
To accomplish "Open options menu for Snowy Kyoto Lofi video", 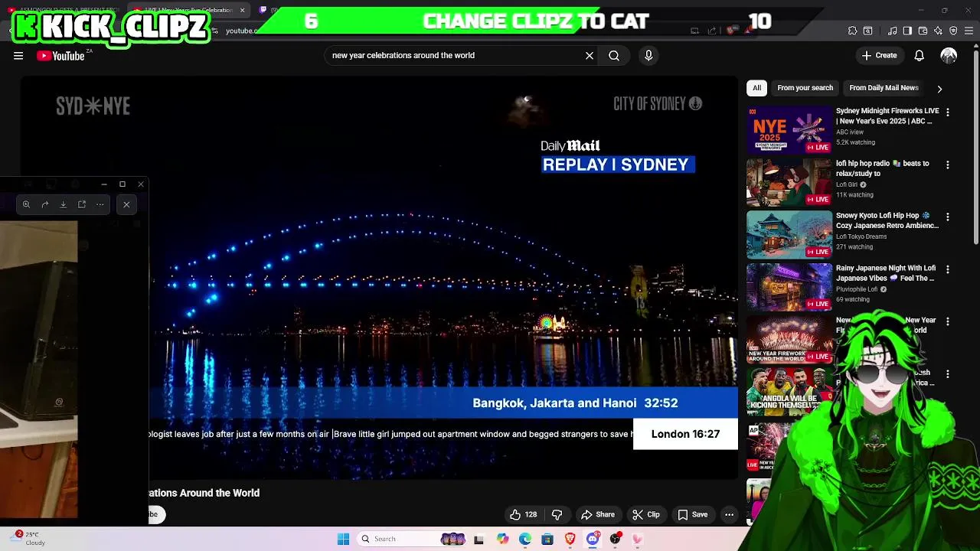I will click(x=948, y=217).
